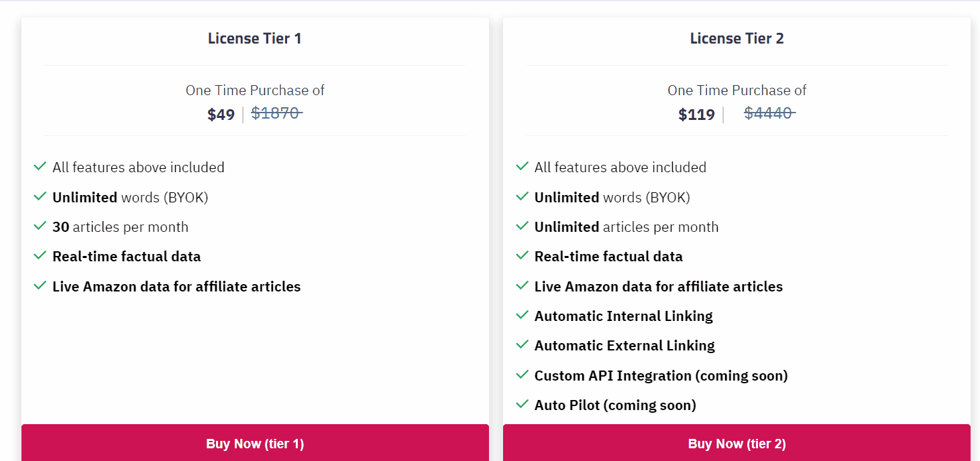The image size is (980, 461).
Task: Click the $49 price text
Action: (x=221, y=115)
